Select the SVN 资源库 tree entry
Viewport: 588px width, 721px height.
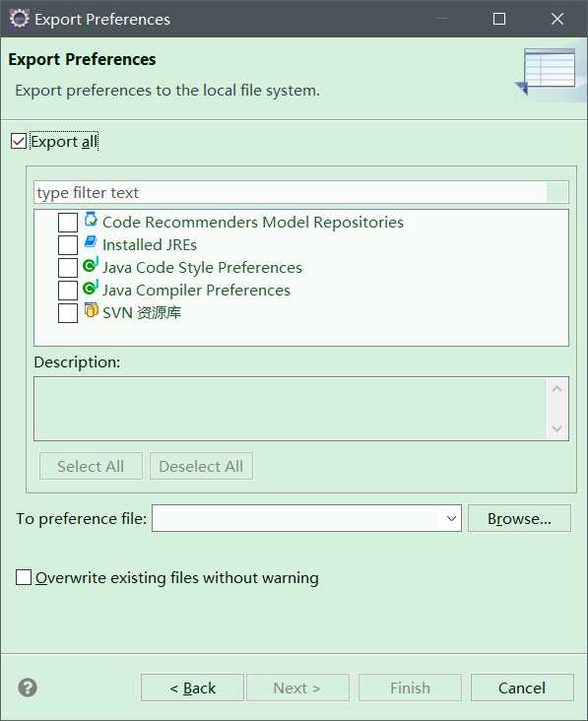pos(142,312)
